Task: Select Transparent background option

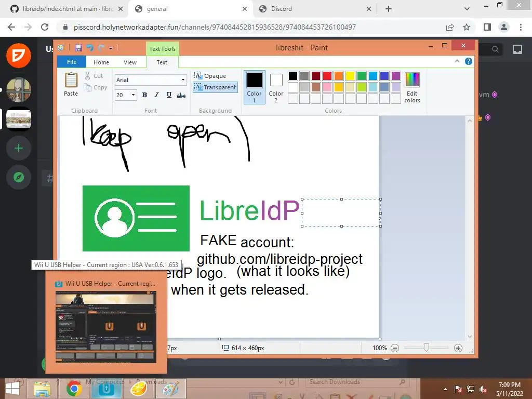Action: [215, 87]
